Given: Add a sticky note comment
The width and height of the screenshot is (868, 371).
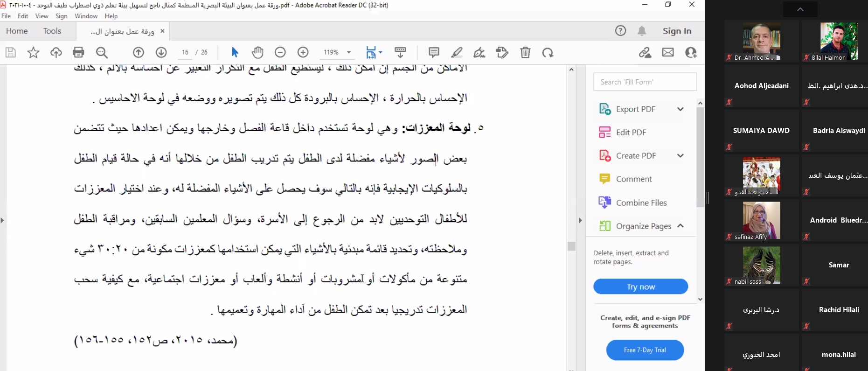Looking at the screenshot, I should click(434, 52).
